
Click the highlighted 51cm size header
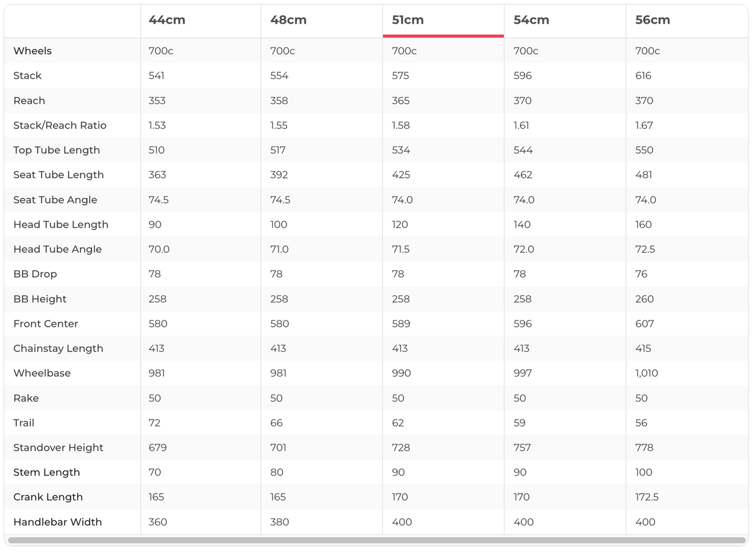point(408,20)
